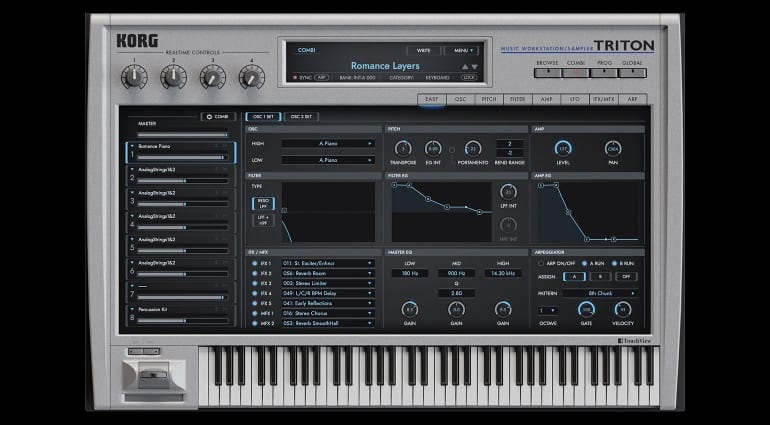Viewport: 770px width, 425px height.
Task: Click the arpeggiator Velocity knob
Action: pos(623,309)
